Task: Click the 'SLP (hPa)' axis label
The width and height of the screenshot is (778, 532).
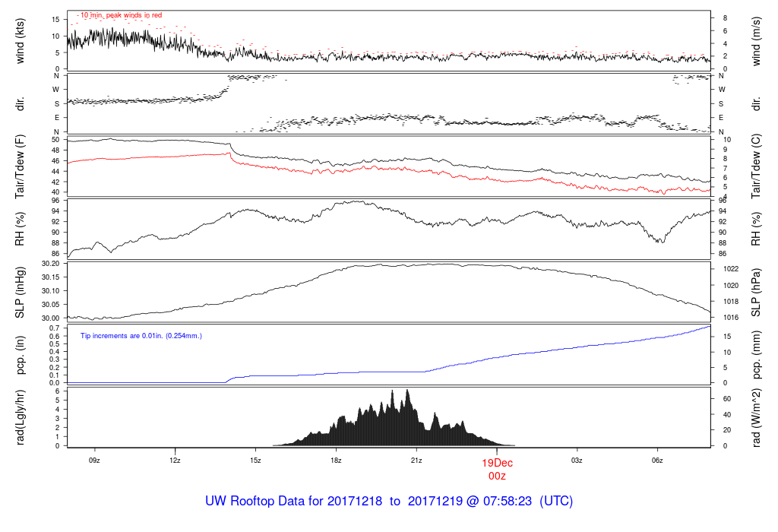Action: tap(756, 293)
